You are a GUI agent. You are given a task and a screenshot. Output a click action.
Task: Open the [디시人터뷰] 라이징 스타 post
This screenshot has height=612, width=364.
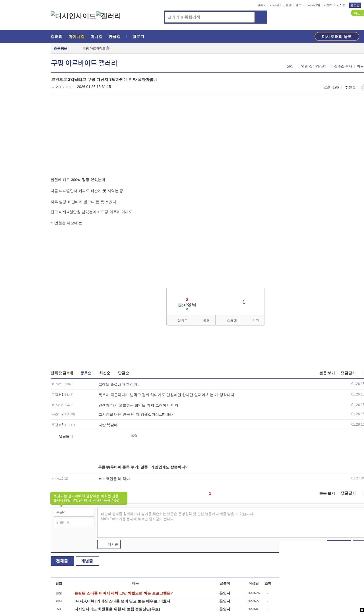click(x=123, y=601)
